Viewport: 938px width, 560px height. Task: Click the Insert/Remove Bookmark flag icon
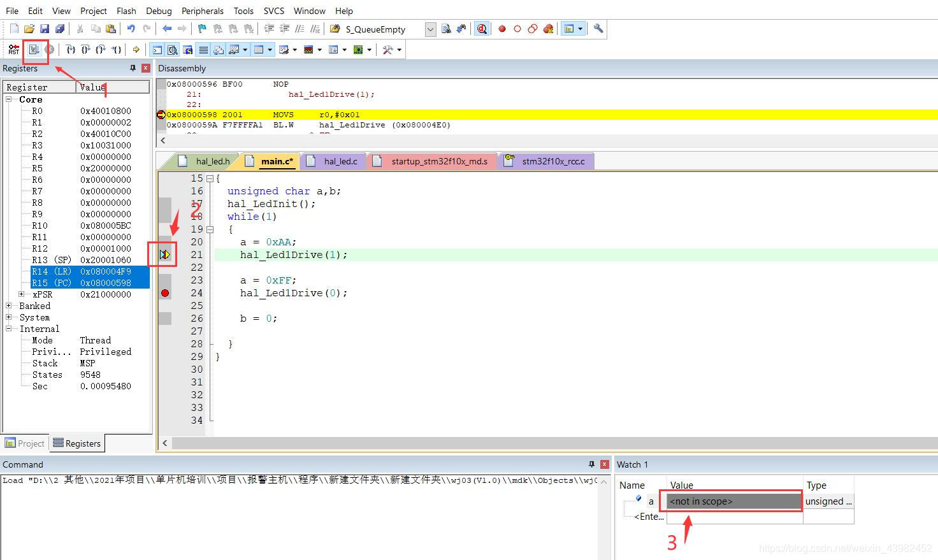[x=202, y=29]
